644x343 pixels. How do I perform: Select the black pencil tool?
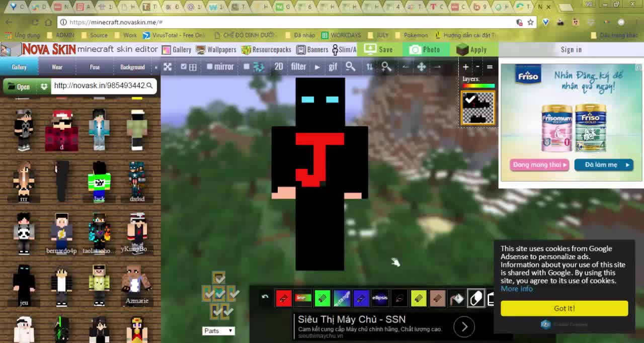click(399, 298)
